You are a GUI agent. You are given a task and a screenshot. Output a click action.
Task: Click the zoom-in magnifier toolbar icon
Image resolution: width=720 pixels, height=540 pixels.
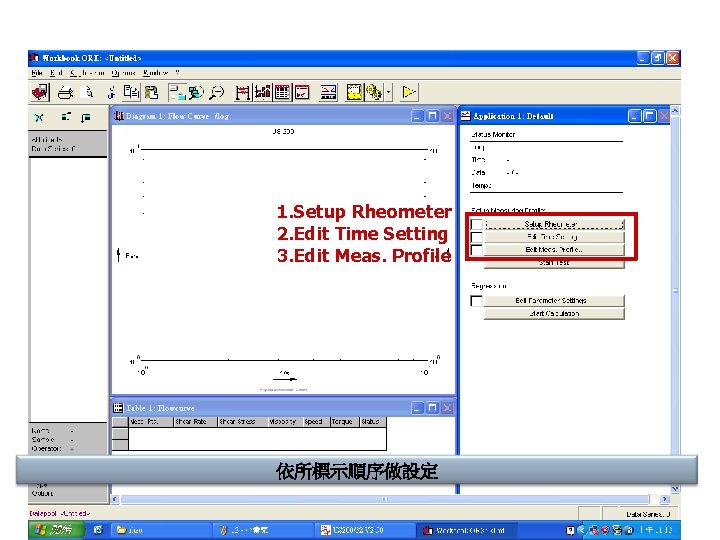coord(196,92)
